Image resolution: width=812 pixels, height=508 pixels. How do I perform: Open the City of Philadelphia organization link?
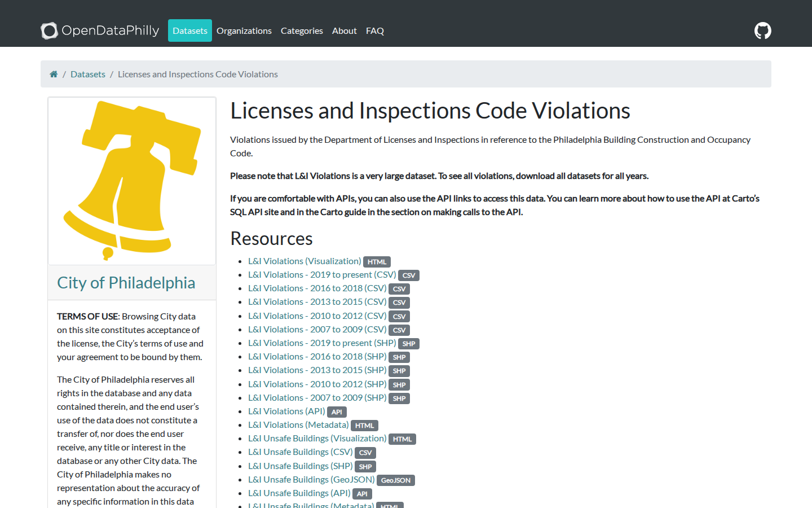[x=126, y=283]
